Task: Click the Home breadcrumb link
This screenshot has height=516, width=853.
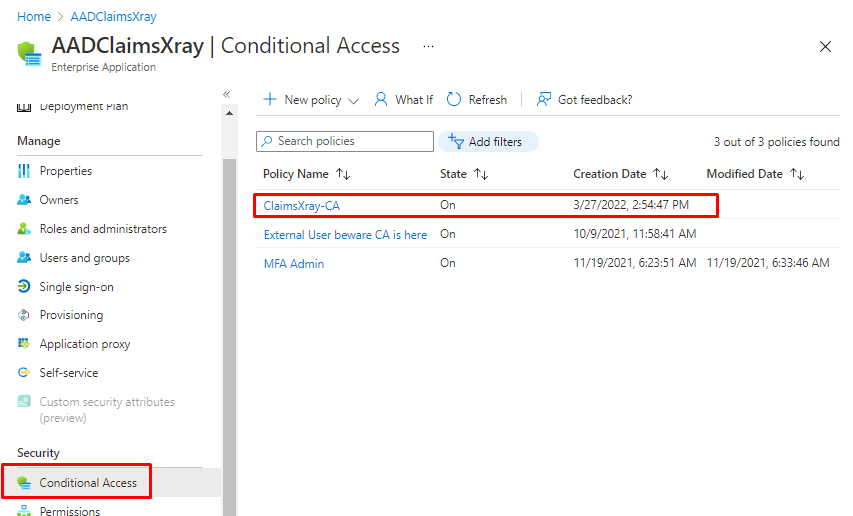Action: (34, 17)
